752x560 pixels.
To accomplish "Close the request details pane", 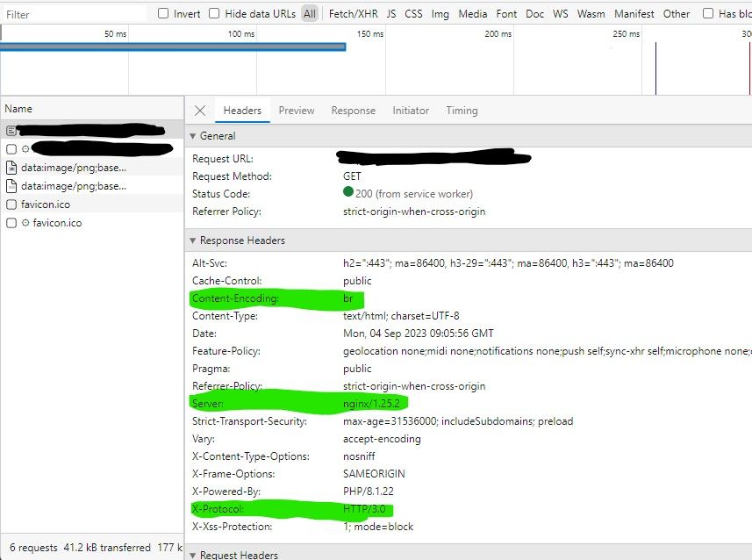I will (x=199, y=110).
